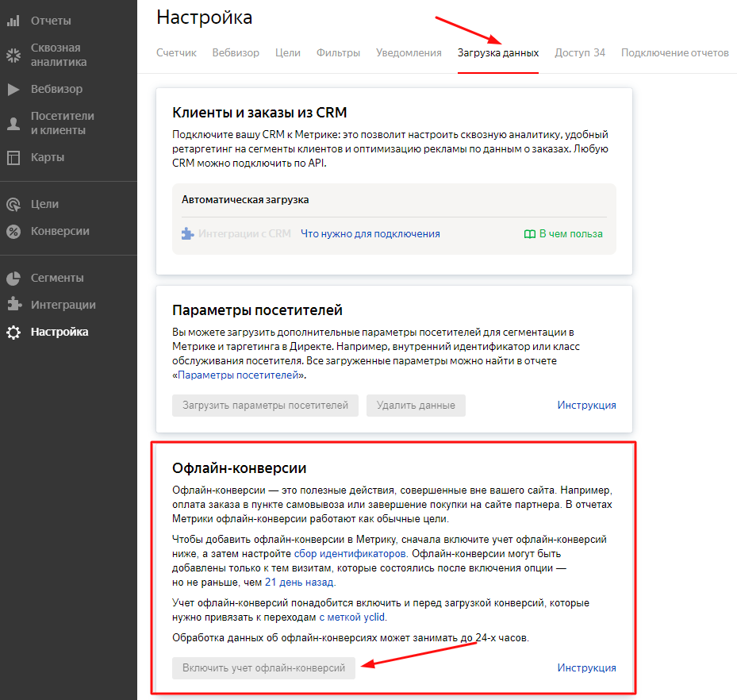The width and height of the screenshot is (737, 700).
Task: Click the Вебвизор play icon
Action: point(13,90)
